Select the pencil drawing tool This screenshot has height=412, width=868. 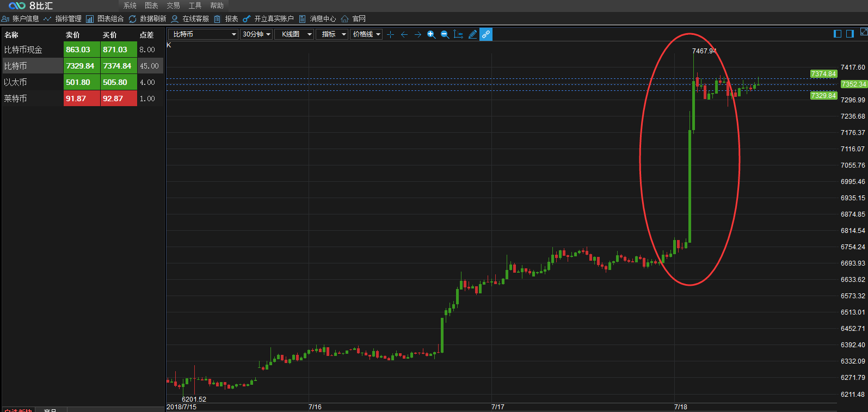pyautogui.click(x=472, y=34)
